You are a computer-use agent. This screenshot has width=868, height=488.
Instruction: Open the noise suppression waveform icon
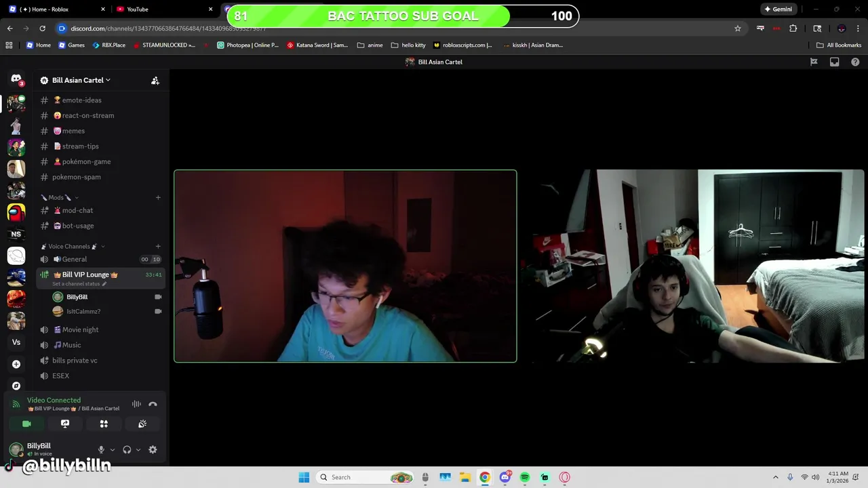coord(136,404)
